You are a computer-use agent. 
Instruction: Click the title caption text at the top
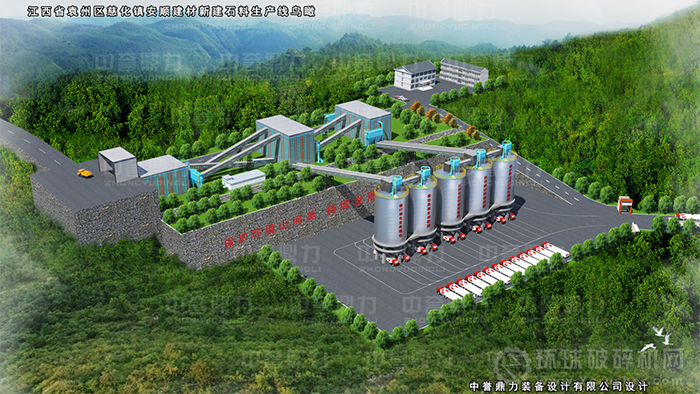pyautogui.click(x=171, y=12)
